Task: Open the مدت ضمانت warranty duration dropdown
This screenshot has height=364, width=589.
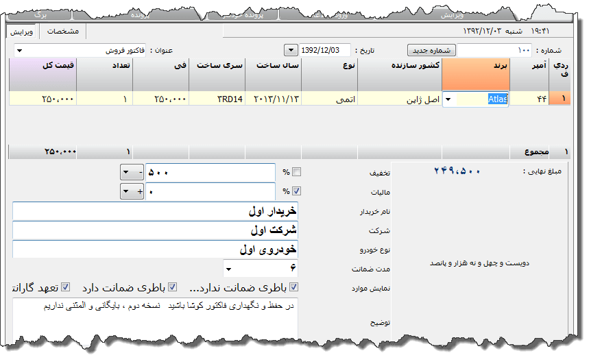Action: coord(228,268)
